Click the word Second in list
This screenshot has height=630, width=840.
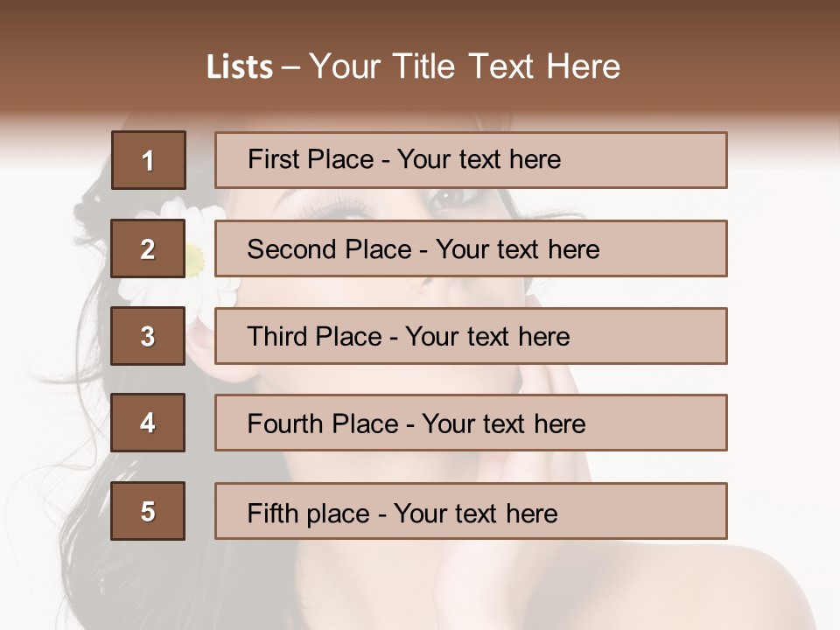pyautogui.click(x=291, y=249)
